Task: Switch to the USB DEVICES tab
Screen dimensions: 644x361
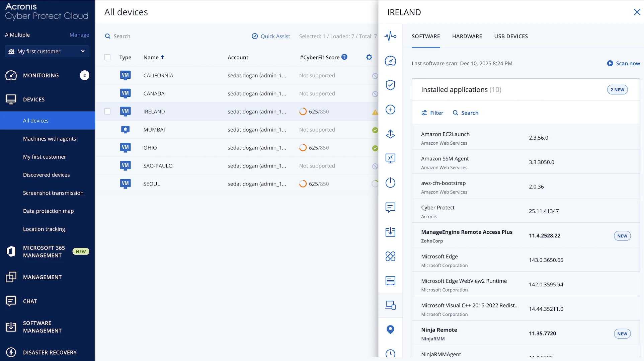Action: tap(511, 36)
